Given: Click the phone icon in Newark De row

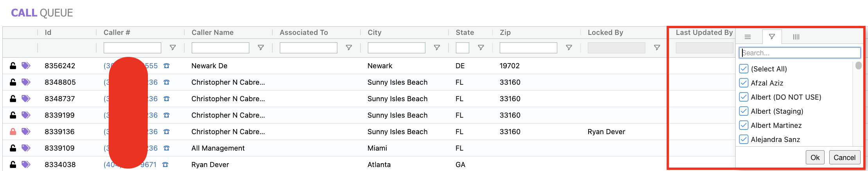Looking at the screenshot, I should 167,66.
